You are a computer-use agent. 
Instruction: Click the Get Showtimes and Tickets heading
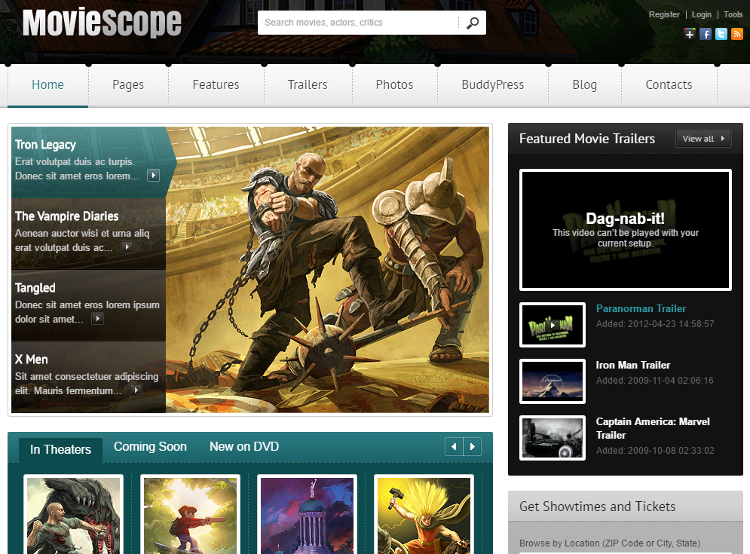click(597, 506)
